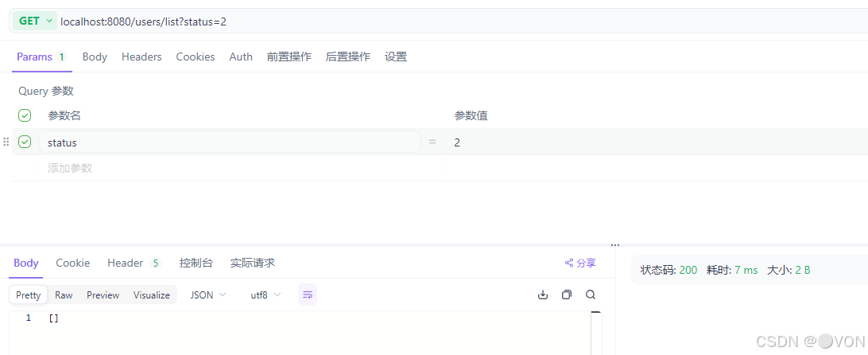
Task: Select the Visualize view mode
Action: click(152, 295)
